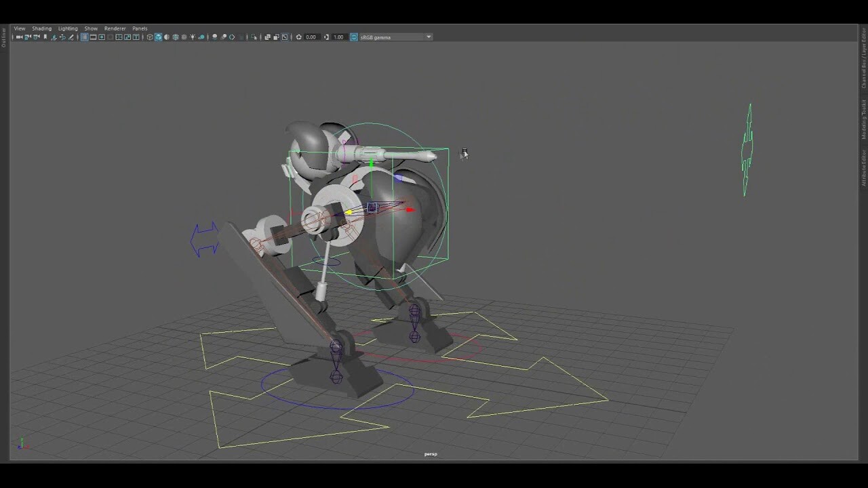Activate isolate select for the view
The width and height of the screenshot is (868, 488).
coord(253,37)
